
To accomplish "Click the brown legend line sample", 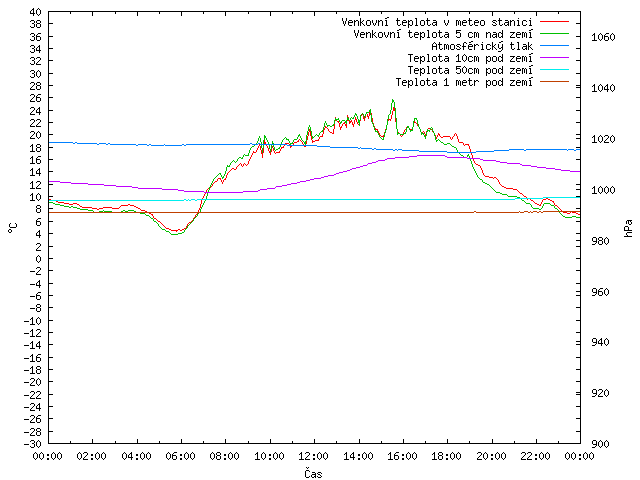I will coord(554,82).
